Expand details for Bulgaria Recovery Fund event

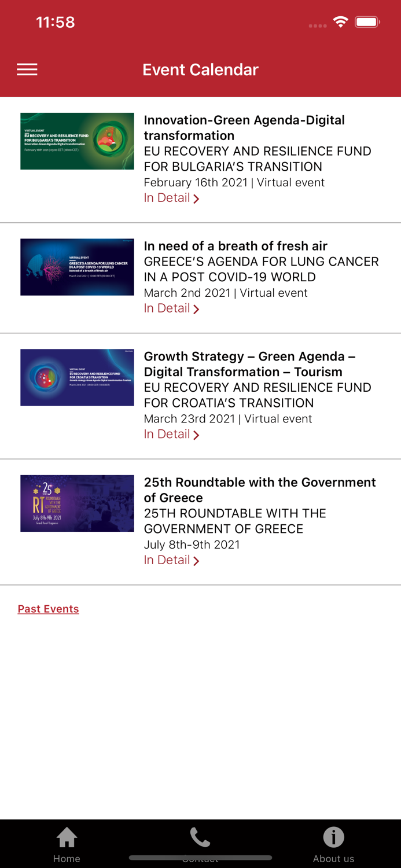click(171, 198)
